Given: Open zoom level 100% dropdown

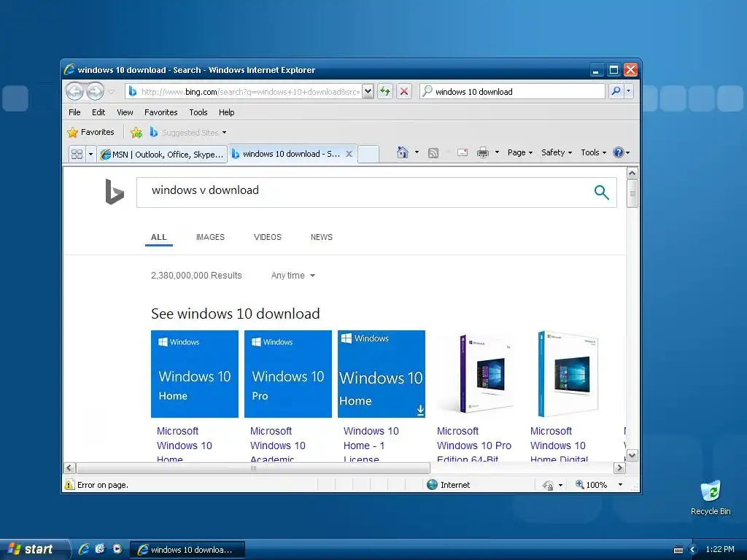Looking at the screenshot, I should [x=620, y=485].
